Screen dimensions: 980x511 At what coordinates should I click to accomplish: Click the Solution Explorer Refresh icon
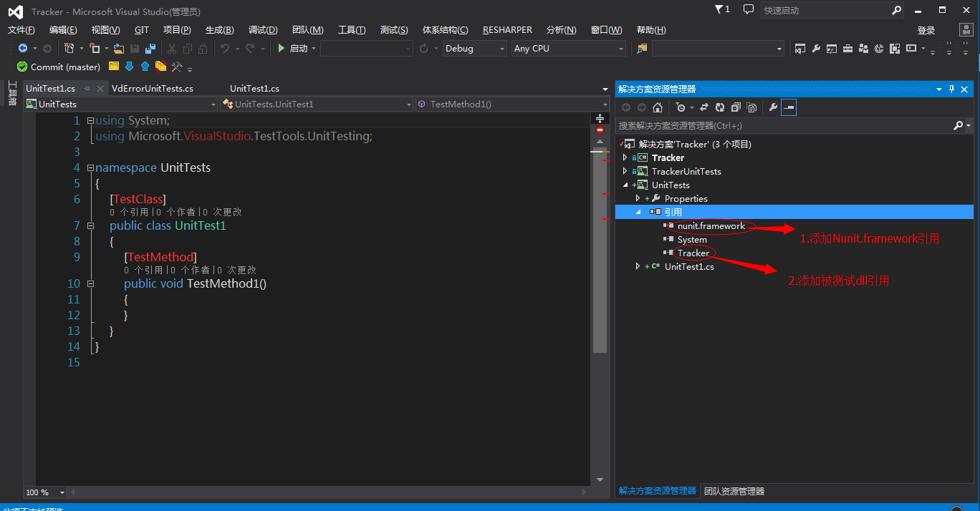coord(720,107)
